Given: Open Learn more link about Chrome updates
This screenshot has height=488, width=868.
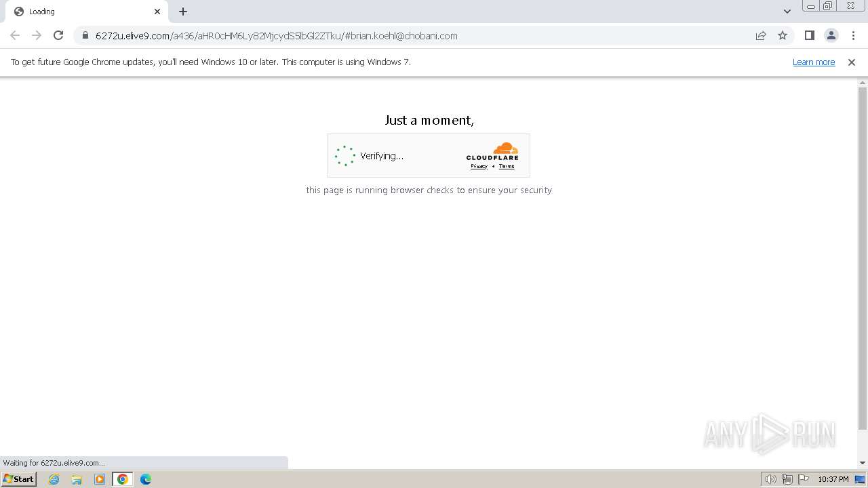Looking at the screenshot, I should click(x=814, y=62).
